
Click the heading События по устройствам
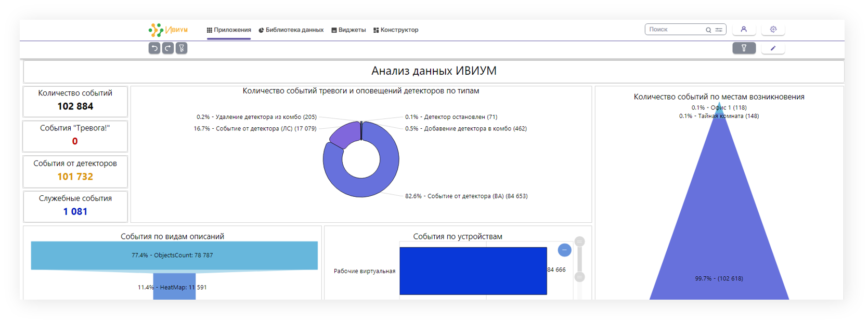click(x=458, y=236)
